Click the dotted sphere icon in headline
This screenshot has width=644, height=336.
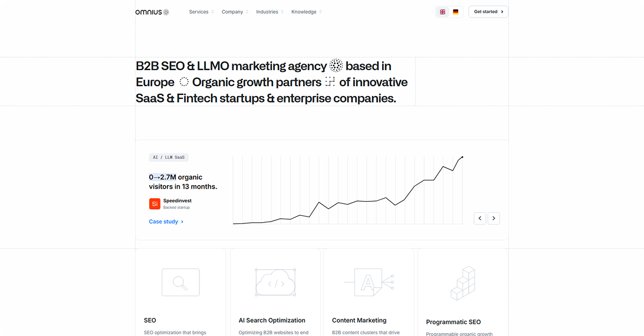(x=336, y=66)
